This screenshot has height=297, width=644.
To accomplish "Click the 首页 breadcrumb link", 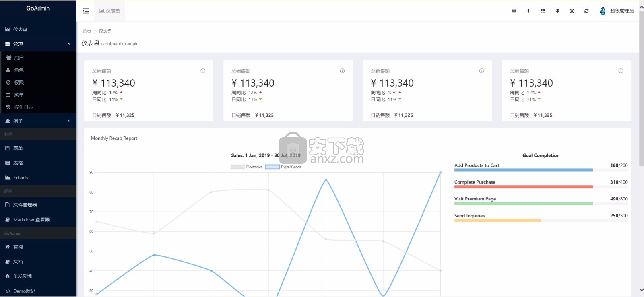I will (87, 31).
